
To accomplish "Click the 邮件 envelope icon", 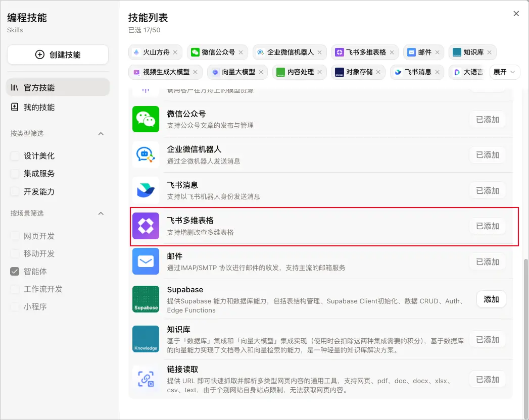I will point(146,261).
